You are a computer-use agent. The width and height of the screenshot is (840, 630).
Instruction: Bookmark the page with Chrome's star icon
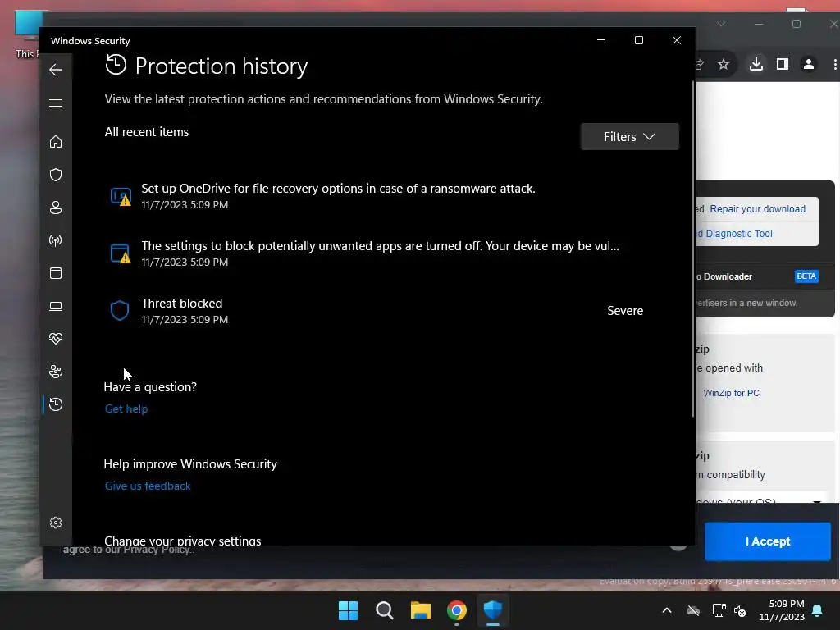[724, 64]
